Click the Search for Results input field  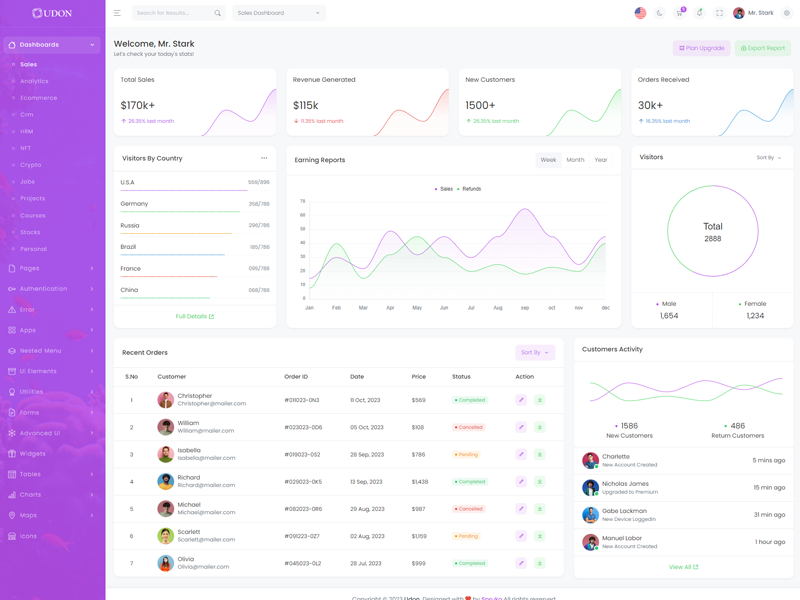pyautogui.click(x=172, y=13)
